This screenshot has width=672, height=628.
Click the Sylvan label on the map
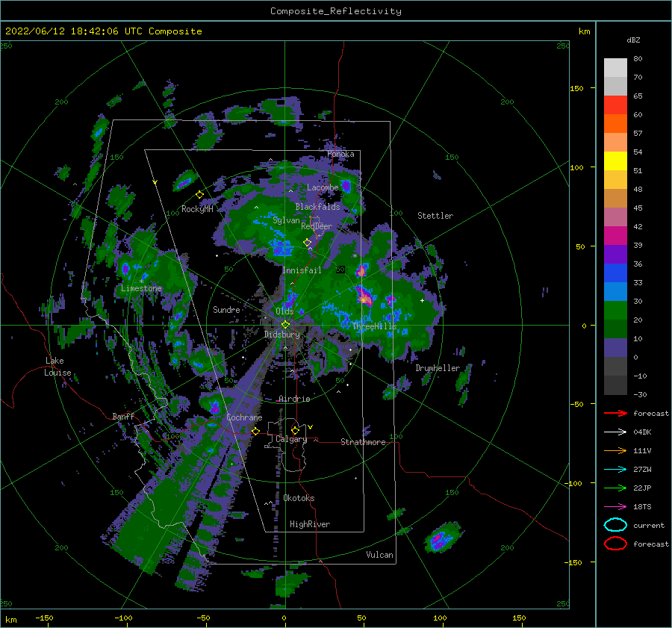click(286, 220)
